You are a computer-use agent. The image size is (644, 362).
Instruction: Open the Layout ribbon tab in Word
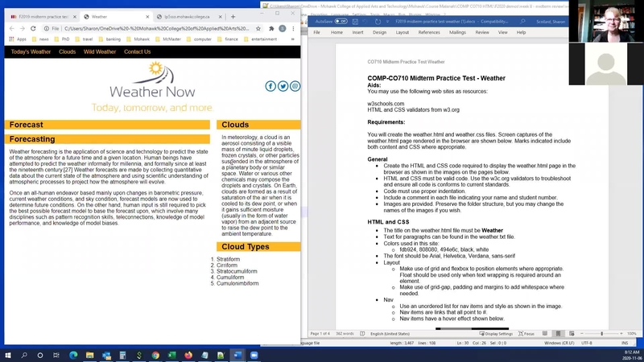tap(402, 32)
